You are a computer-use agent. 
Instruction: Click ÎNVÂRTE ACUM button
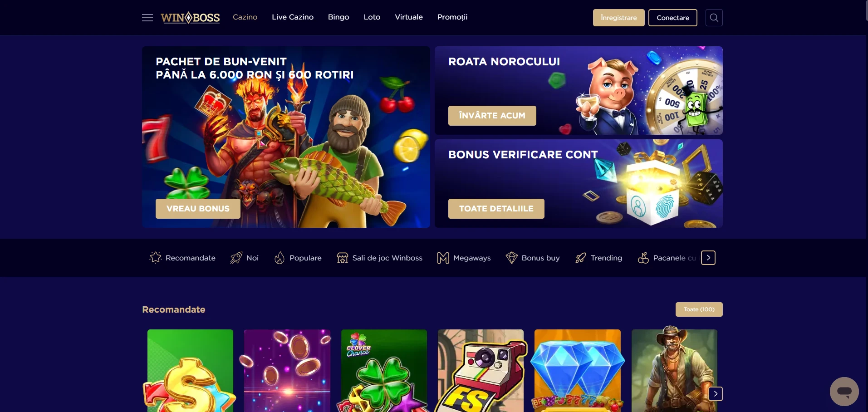(x=492, y=116)
